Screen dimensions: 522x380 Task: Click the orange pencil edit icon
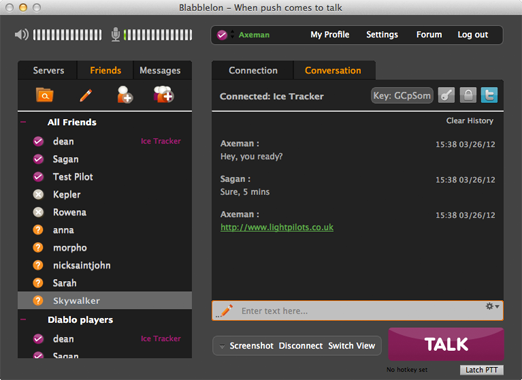tap(86, 95)
